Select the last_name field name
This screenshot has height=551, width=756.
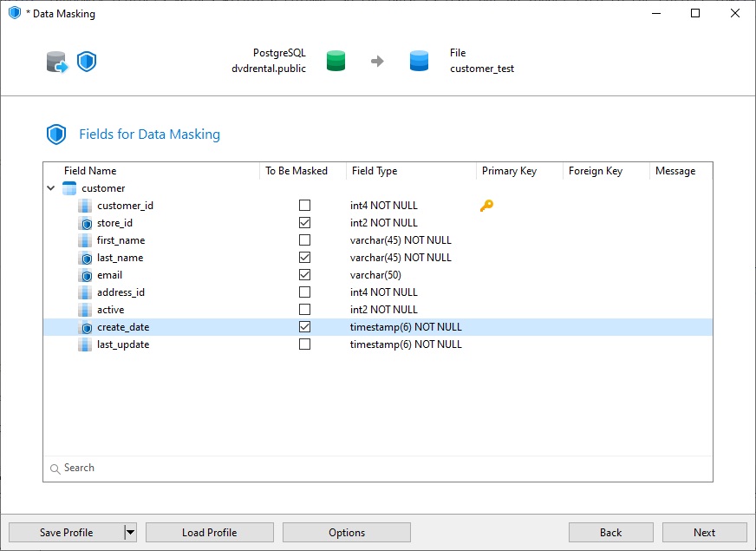click(120, 258)
